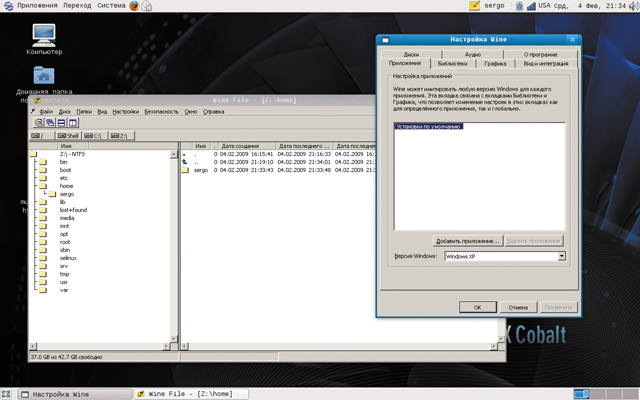Switch to the Вид и интеграция tab
The image size is (640, 400).
(x=546, y=64)
